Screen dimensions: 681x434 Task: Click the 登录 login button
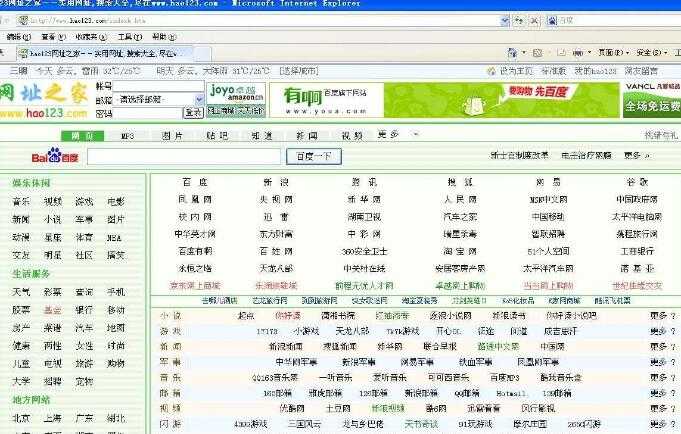click(x=193, y=113)
